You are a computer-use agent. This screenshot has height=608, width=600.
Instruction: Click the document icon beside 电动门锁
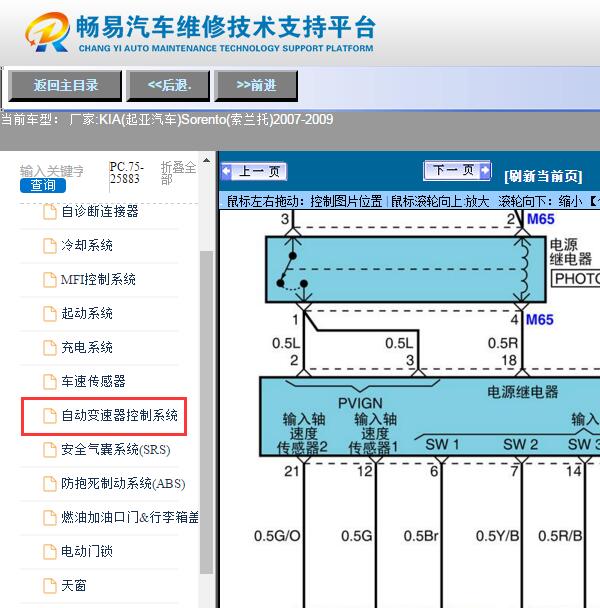coord(50,551)
